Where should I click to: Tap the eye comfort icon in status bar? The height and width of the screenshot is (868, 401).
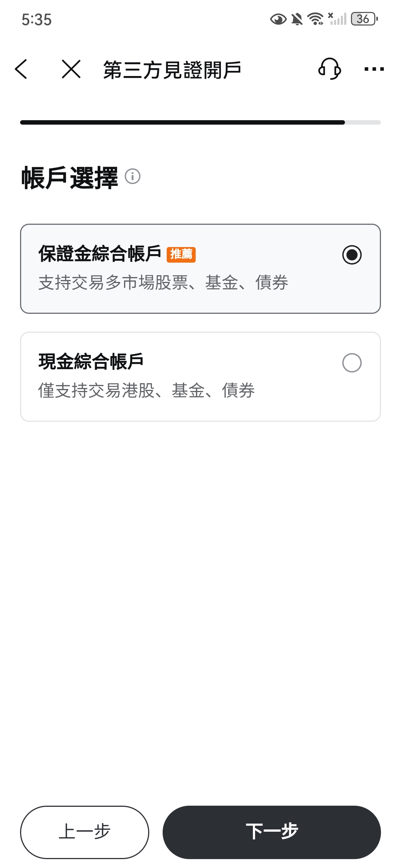[x=278, y=19]
